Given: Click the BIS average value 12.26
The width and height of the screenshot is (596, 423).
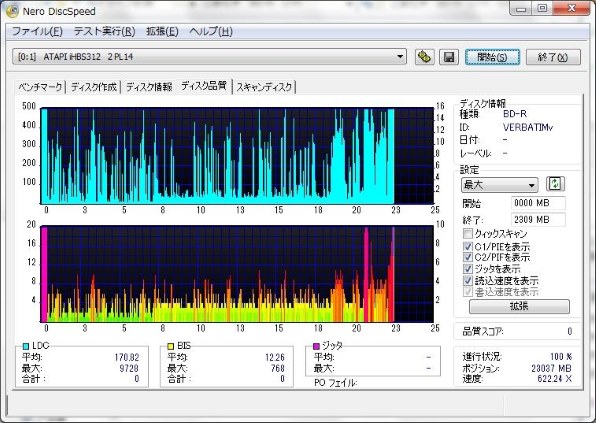Looking at the screenshot, I should click(x=275, y=357).
